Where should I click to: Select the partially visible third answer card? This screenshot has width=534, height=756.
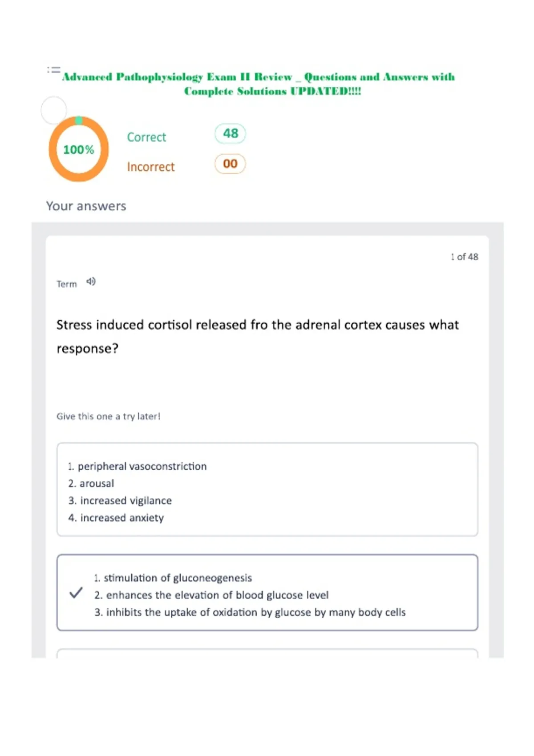pyautogui.click(x=267, y=653)
